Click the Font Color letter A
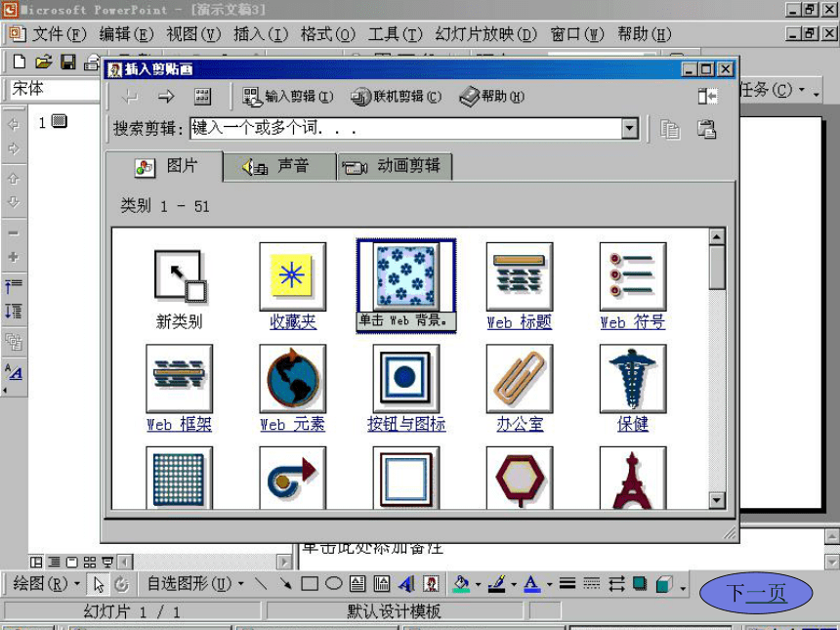840x630 pixels. 531,583
